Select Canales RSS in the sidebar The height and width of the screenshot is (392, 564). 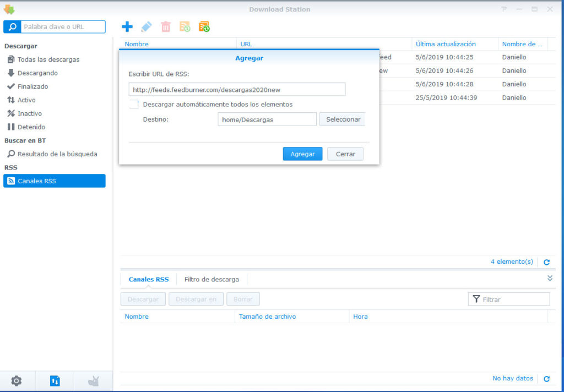point(55,181)
